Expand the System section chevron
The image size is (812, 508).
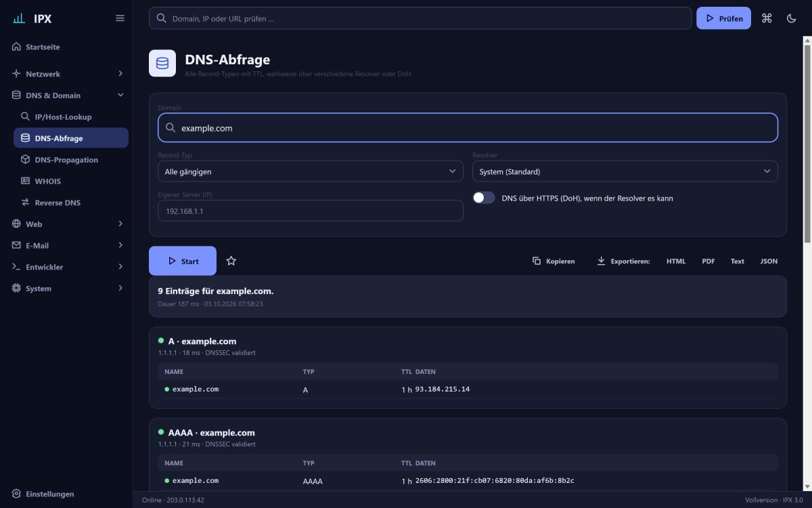pos(120,289)
